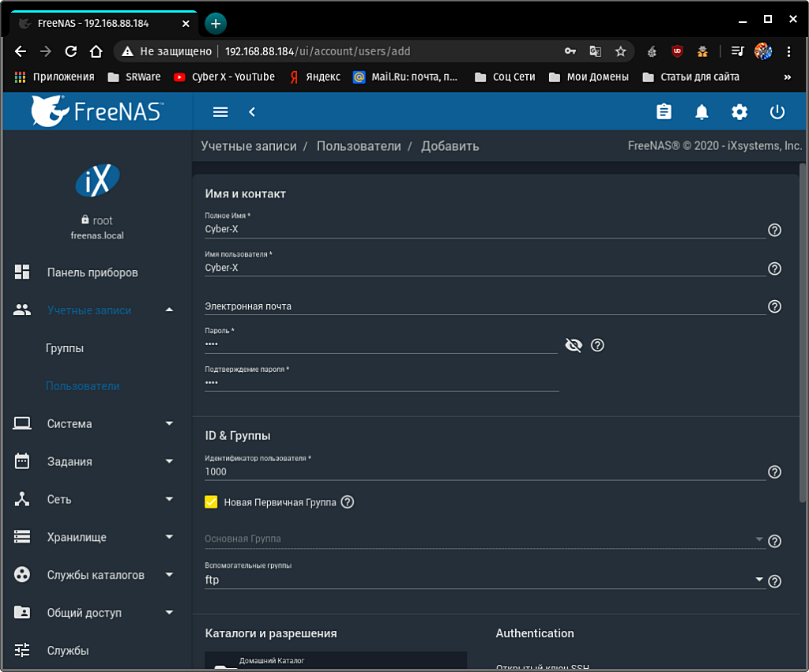Open the clipboard task manager icon

(x=664, y=112)
